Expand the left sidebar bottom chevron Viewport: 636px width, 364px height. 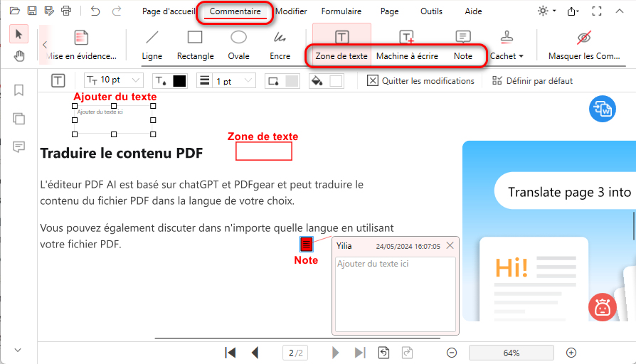18,350
